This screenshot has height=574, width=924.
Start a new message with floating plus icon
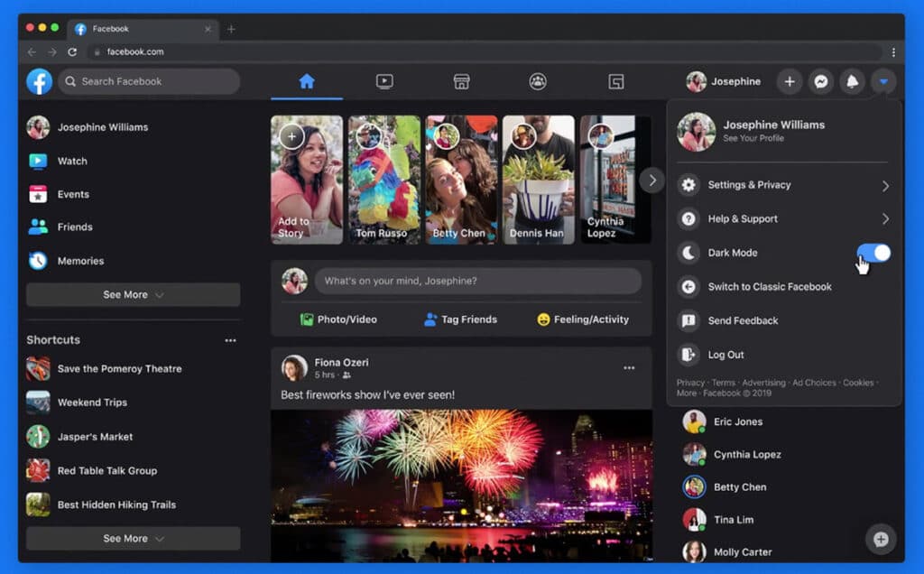pyautogui.click(x=881, y=539)
